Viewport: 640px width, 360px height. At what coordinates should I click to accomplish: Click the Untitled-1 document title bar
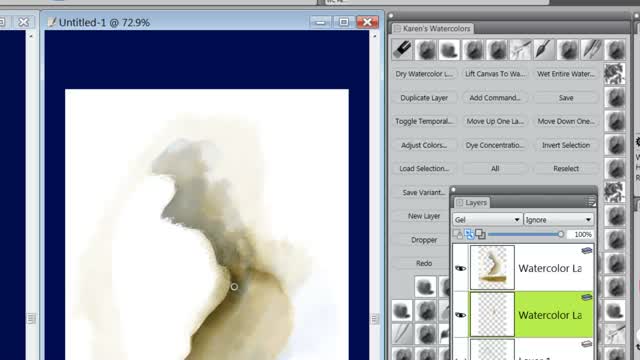(x=212, y=22)
